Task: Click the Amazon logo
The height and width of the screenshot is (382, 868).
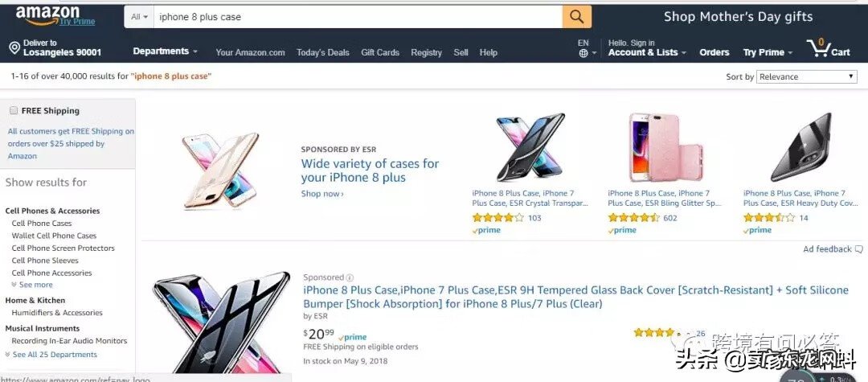Action: point(48,14)
